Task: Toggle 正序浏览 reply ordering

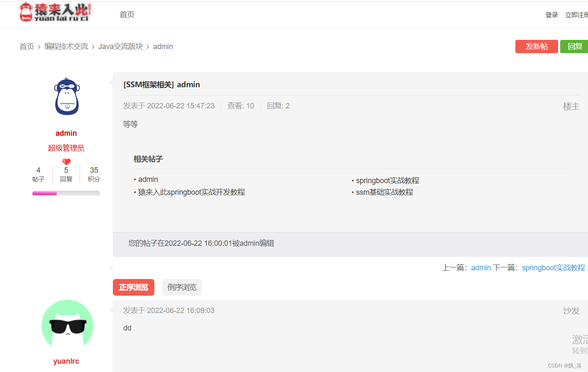Action: 134,287
